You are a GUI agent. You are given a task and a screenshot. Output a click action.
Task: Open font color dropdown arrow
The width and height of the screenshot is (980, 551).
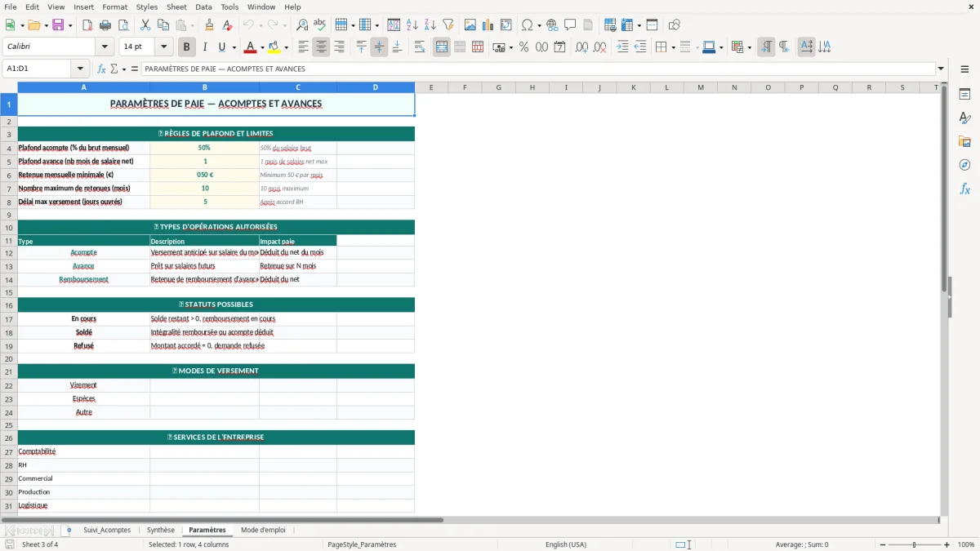pos(262,47)
